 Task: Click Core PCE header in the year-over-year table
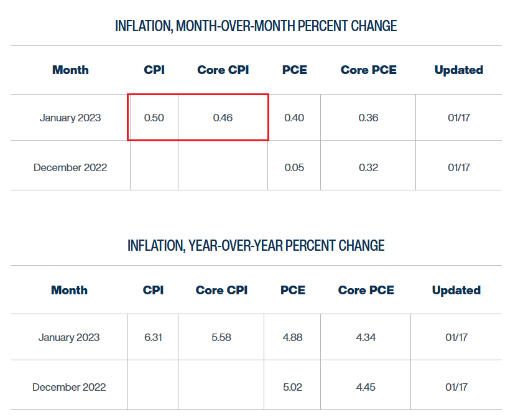pyautogui.click(x=366, y=290)
